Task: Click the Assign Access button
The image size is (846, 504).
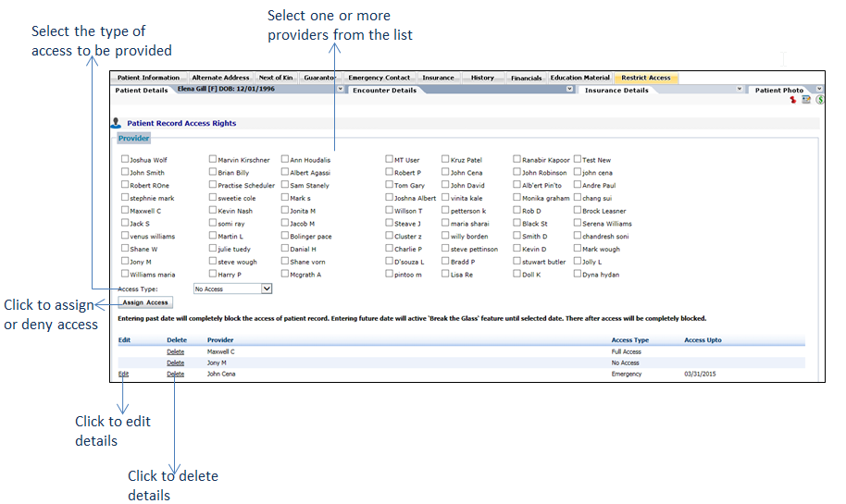Action: (x=145, y=302)
